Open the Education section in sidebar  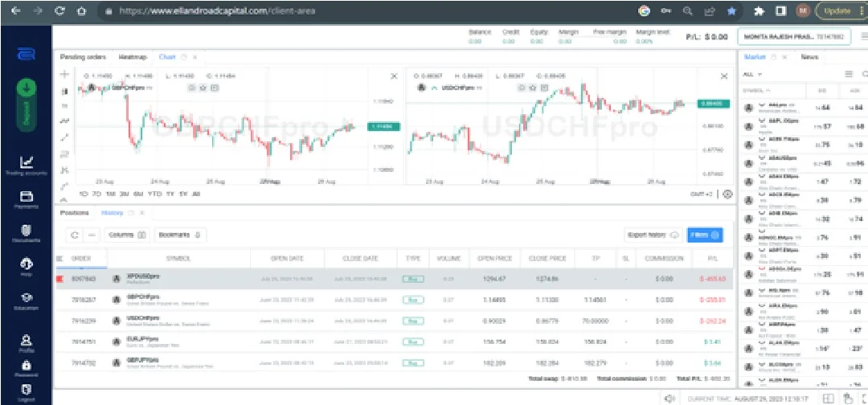(x=26, y=301)
